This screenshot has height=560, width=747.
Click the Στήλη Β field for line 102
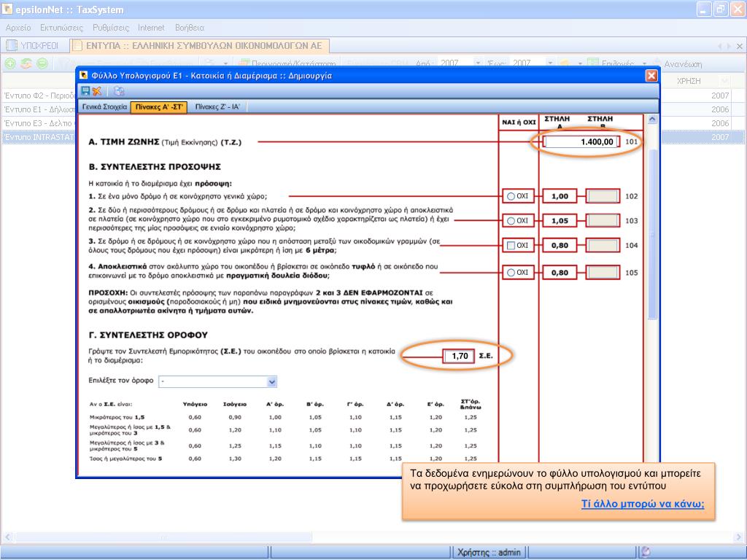pos(603,196)
